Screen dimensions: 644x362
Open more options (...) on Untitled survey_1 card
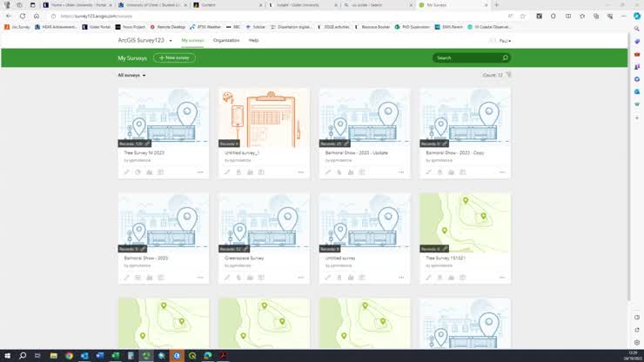pos(300,172)
